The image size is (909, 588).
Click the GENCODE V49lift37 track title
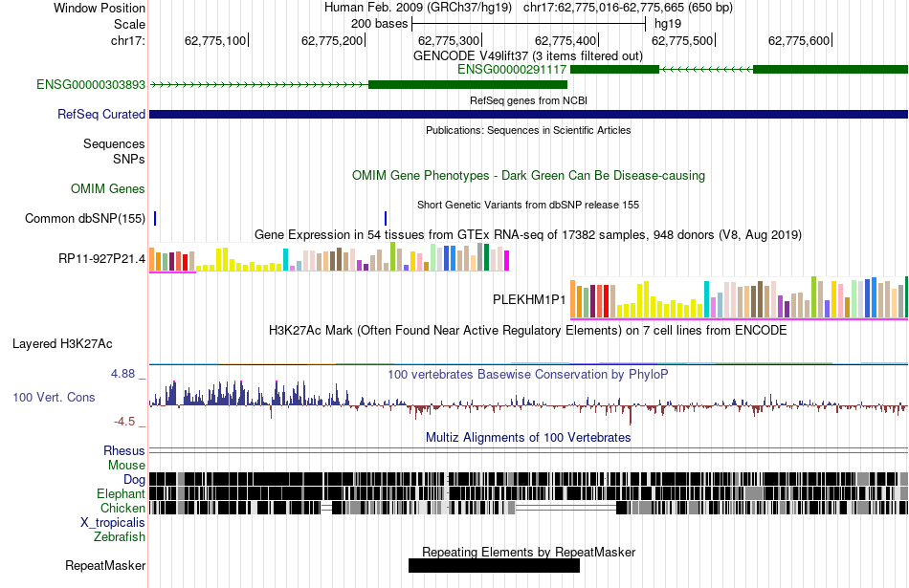(528, 55)
